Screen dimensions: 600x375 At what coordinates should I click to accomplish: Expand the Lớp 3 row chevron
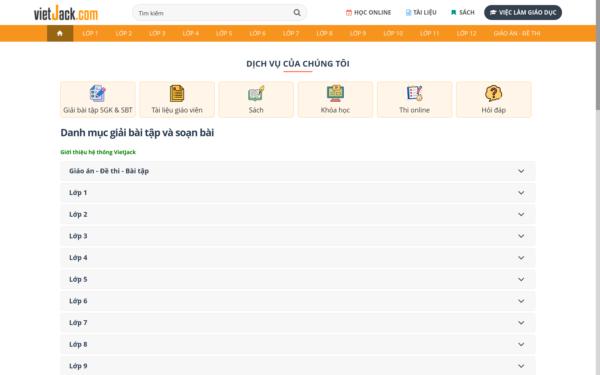pyautogui.click(x=521, y=236)
